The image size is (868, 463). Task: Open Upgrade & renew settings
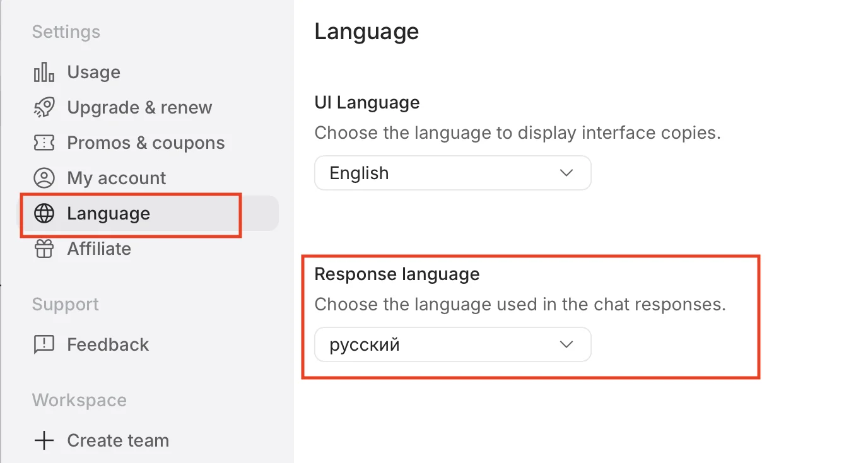(x=139, y=108)
